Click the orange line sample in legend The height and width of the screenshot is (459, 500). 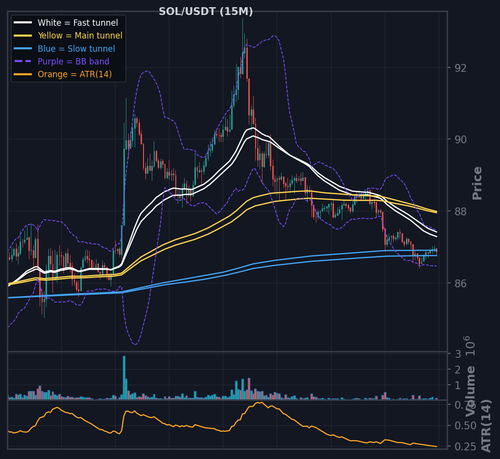pos(23,74)
